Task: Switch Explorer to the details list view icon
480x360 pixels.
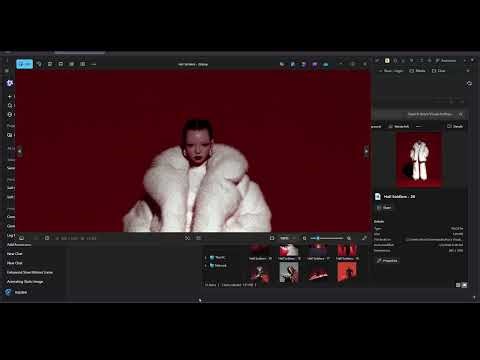Action: [458, 285]
